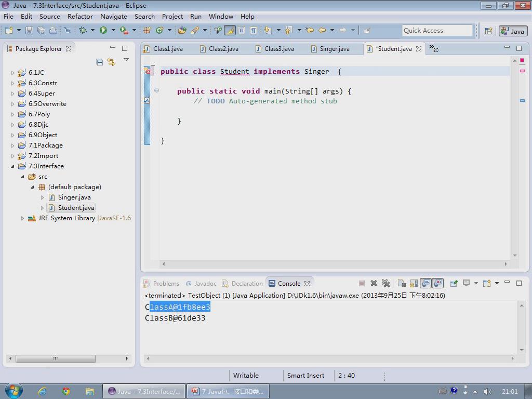Toggle Scroll Lock in the Console

[x=414, y=283]
